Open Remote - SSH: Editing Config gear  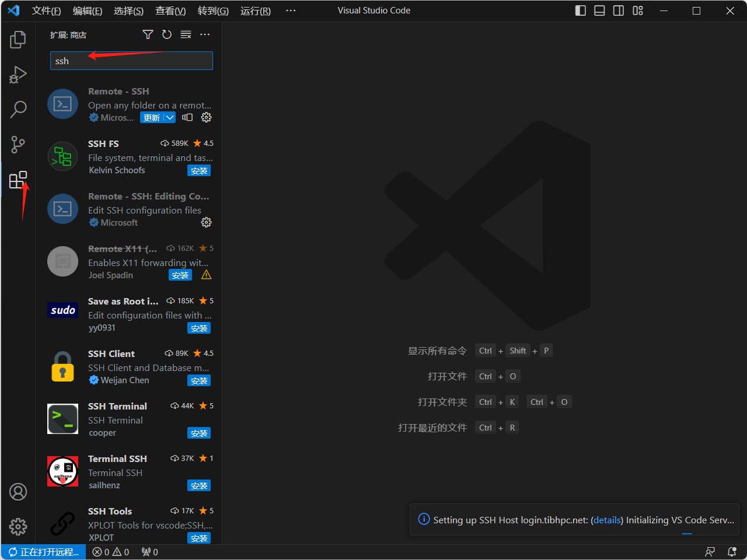(206, 222)
